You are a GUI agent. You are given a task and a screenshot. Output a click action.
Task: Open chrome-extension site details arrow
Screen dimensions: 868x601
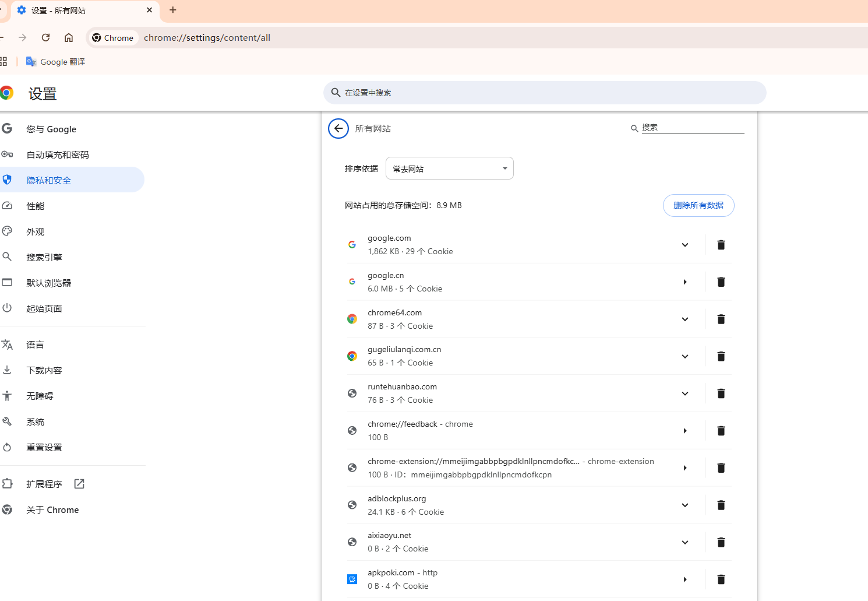coord(685,468)
